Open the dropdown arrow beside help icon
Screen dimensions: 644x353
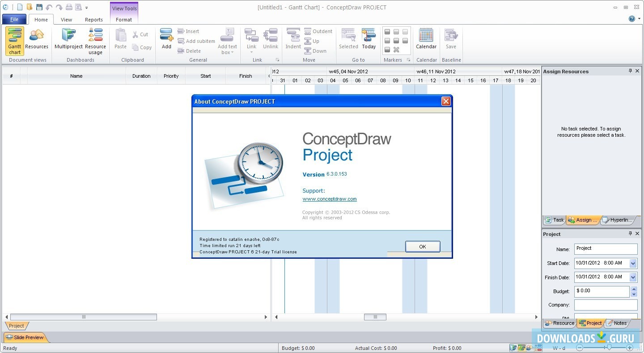[x=638, y=19]
